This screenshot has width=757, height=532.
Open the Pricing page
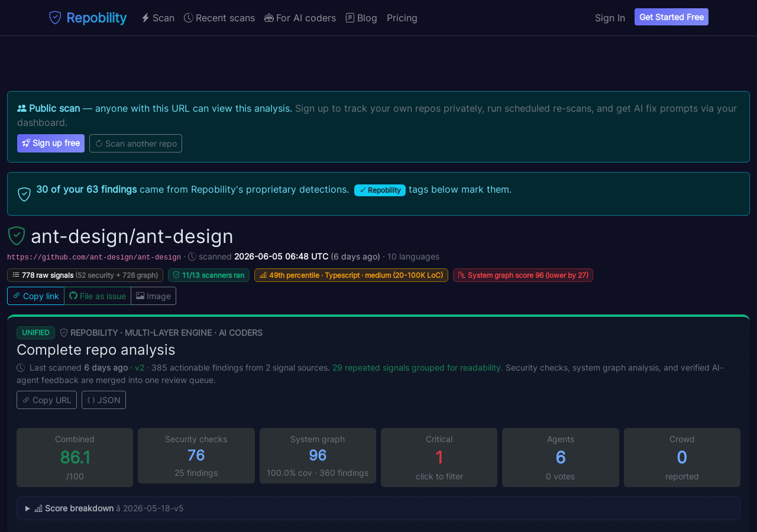point(402,18)
